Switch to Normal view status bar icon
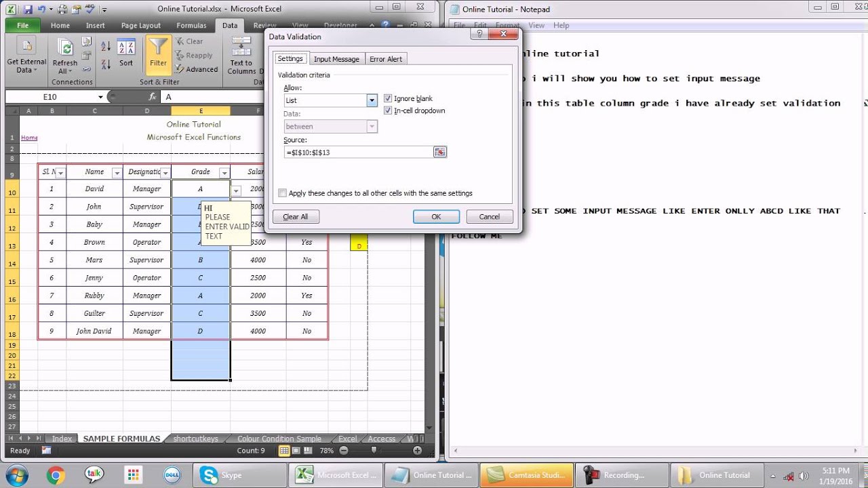This screenshot has height=488, width=868. 284,451
